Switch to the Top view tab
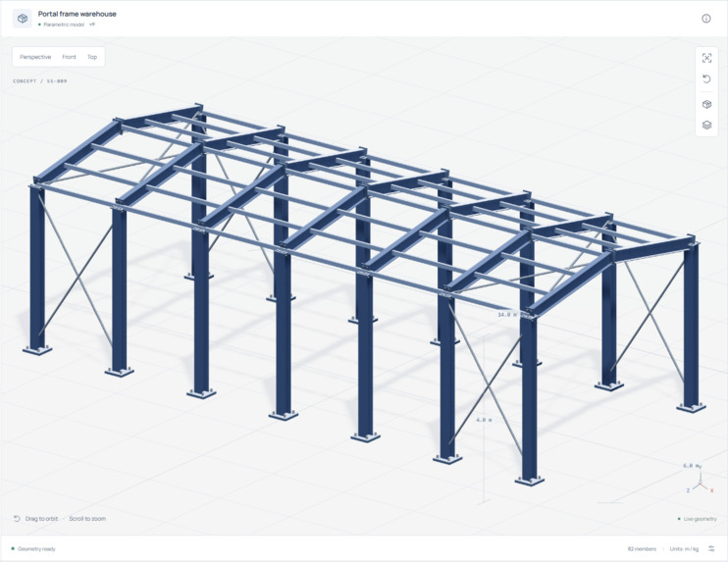 [92, 57]
